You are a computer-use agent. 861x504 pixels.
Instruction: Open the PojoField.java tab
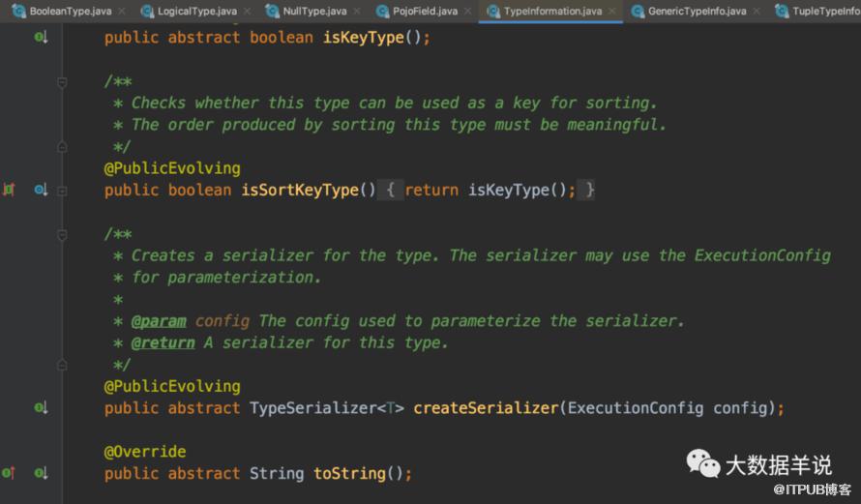(x=425, y=11)
